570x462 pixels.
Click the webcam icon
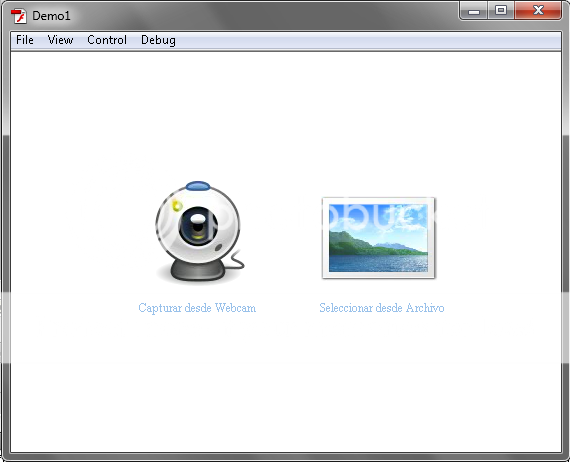click(200, 232)
